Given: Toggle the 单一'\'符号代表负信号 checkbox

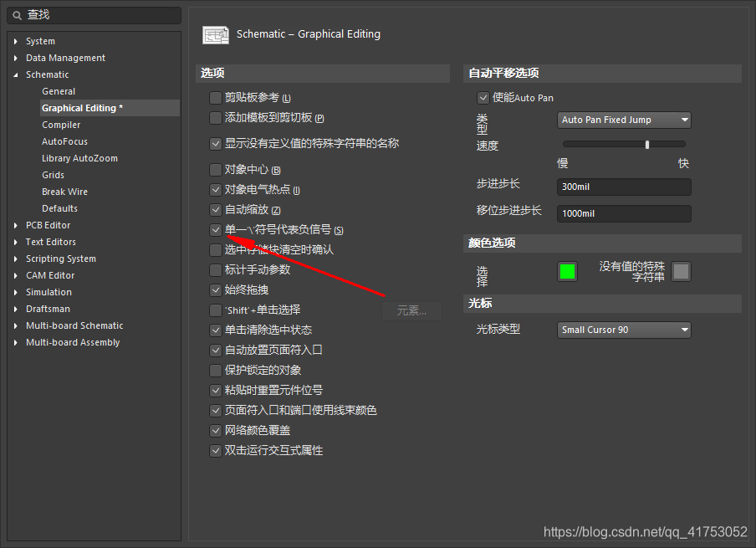Looking at the screenshot, I should click(216, 229).
